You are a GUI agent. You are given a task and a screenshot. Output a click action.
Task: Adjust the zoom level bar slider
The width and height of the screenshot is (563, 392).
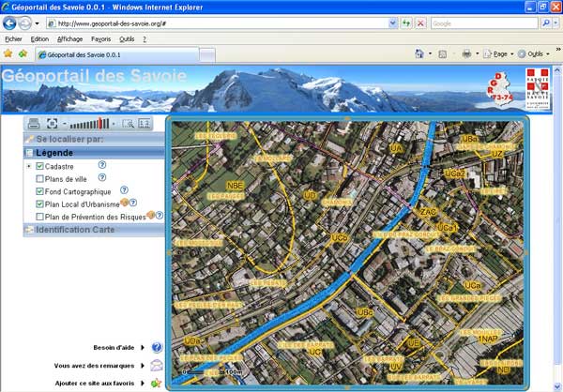click(x=89, y=124)
